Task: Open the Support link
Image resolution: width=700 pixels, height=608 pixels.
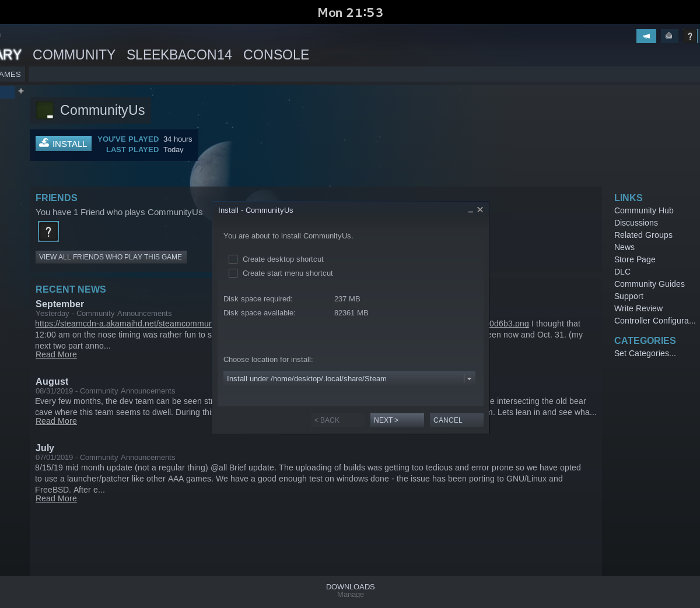Action: coord(629,296)
